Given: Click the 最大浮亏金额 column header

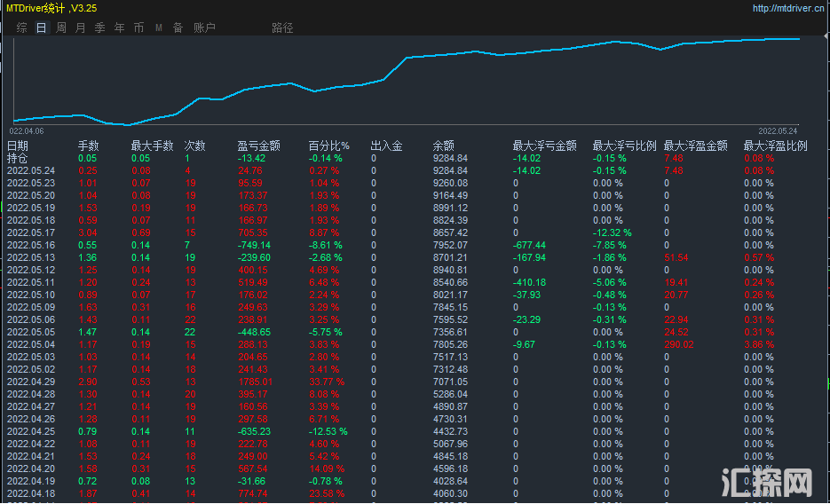Looking at the screenshot, I should pos(544,146).
